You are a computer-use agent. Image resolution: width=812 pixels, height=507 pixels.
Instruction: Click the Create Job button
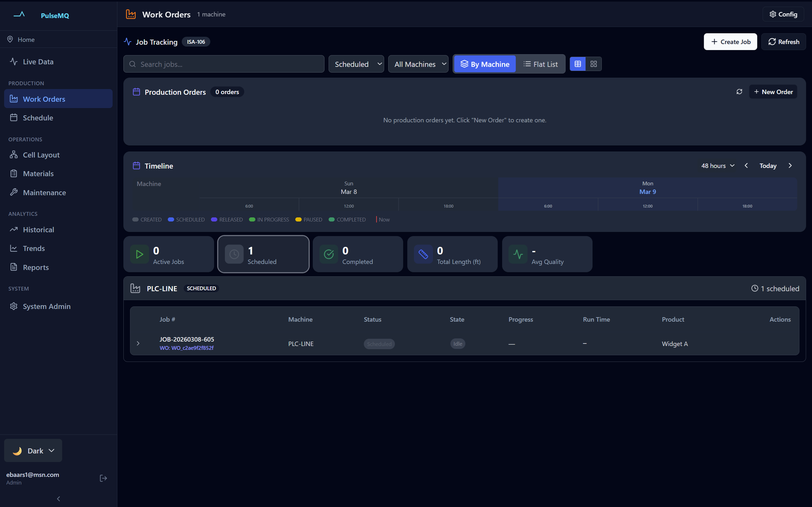coord(730,42)
